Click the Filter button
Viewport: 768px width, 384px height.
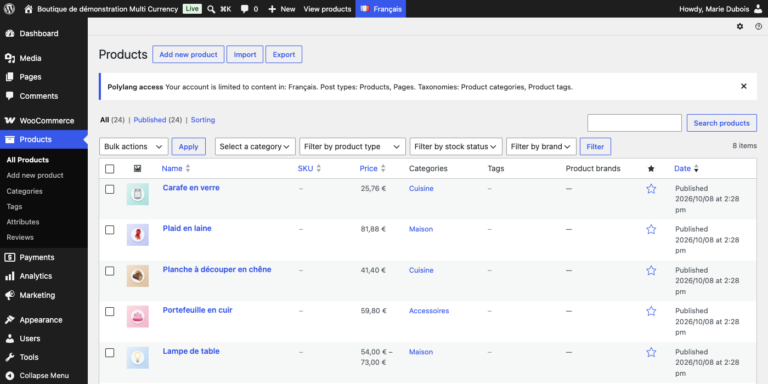(595, 146)
